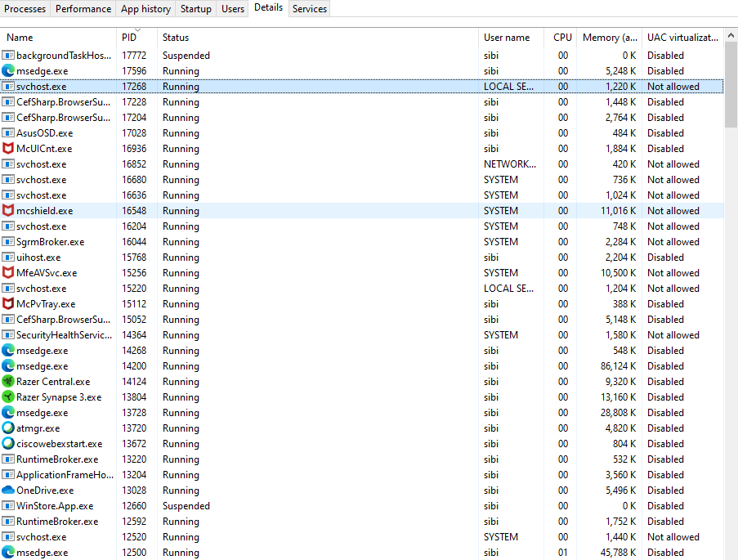Screen dimensions: 738x560
Task: Sort by the Memory column header
Action: pyautogui.click(x=610, y=38)
